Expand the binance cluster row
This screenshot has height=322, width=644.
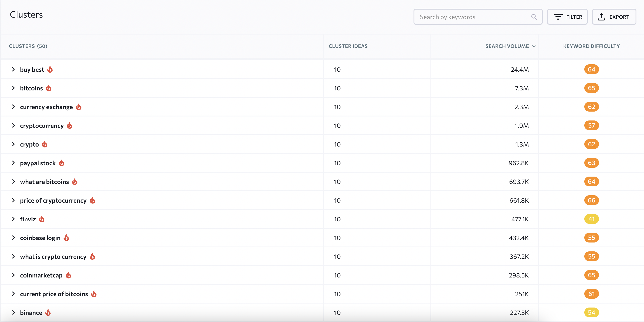[x=14, y=312]
